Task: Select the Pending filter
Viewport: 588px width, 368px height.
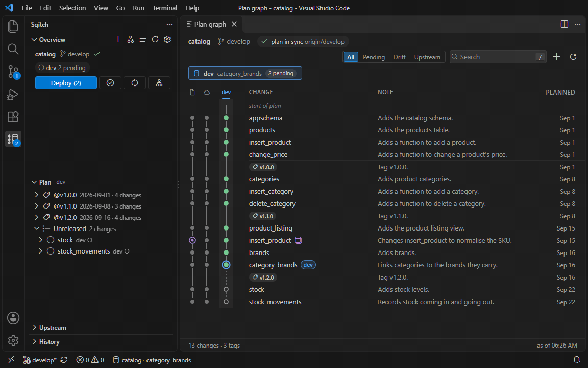Action: tap(374, 57)
